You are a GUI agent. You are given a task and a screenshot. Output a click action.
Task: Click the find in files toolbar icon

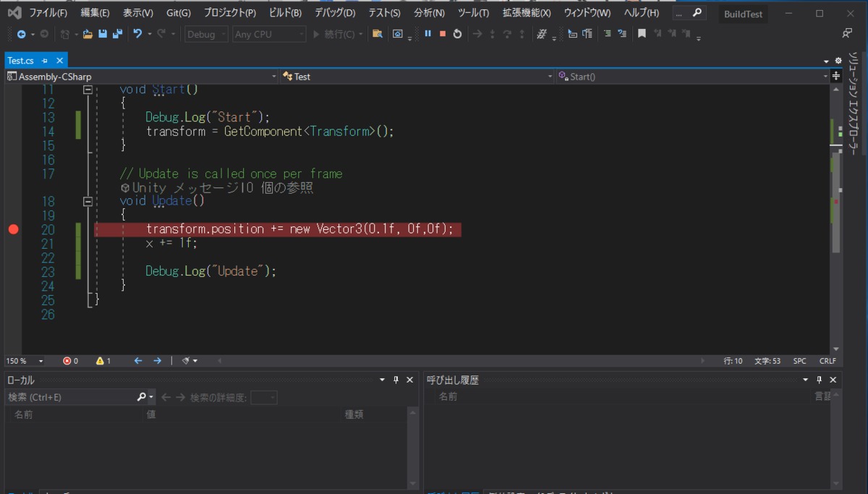377,33
